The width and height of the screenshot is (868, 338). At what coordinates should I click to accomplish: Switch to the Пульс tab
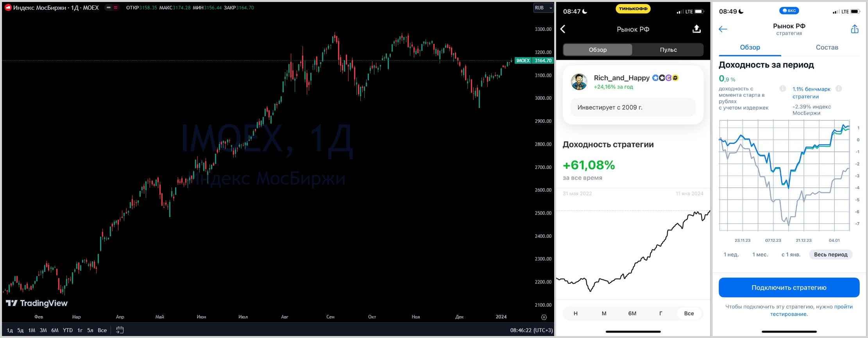(668, 50)
